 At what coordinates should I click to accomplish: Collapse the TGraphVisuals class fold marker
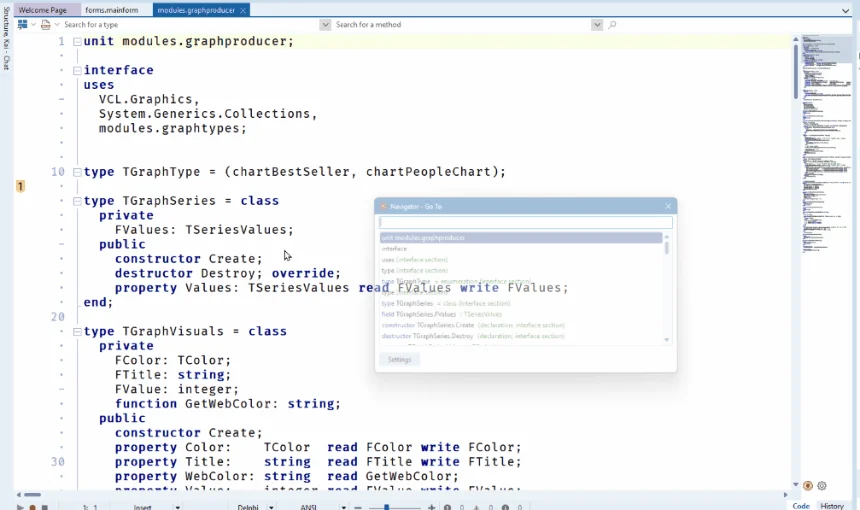pyautogui.click(x=77, y=332)
